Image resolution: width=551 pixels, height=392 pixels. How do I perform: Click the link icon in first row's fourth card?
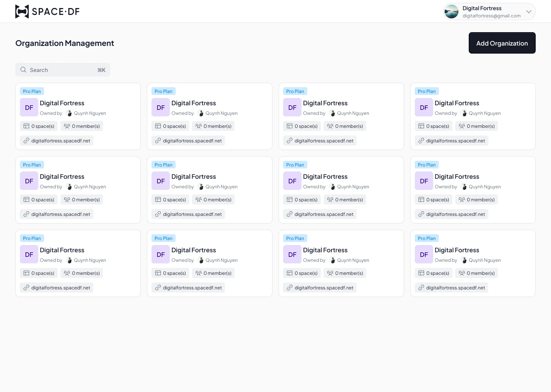(421, 140)
